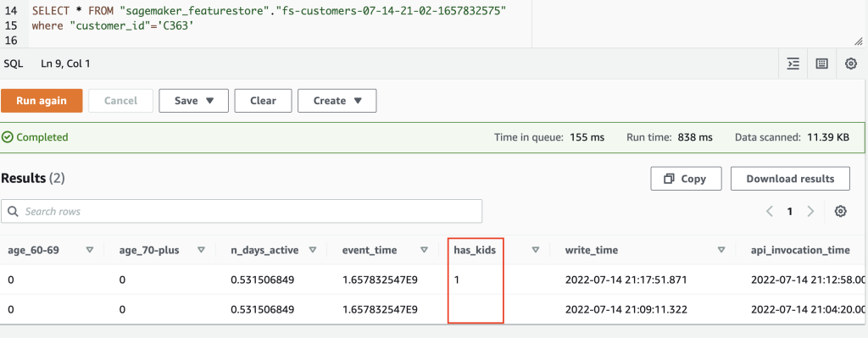Click the Run again button

point(42,101)
